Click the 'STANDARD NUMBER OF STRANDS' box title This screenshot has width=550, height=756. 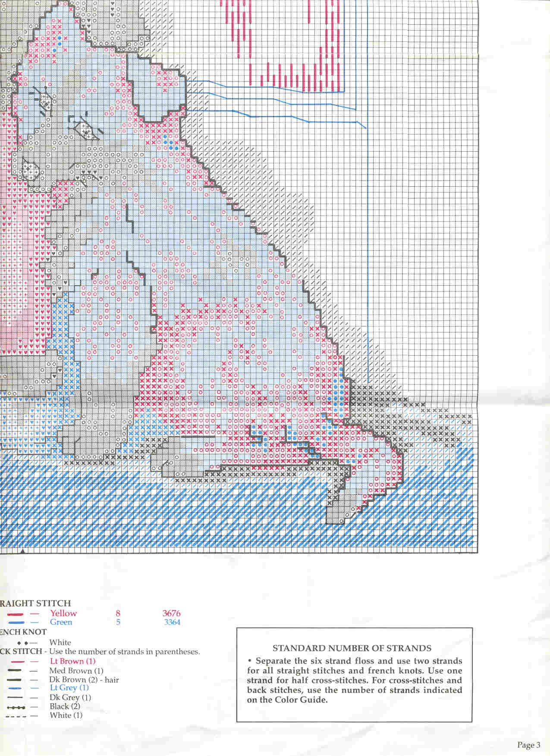352,648
